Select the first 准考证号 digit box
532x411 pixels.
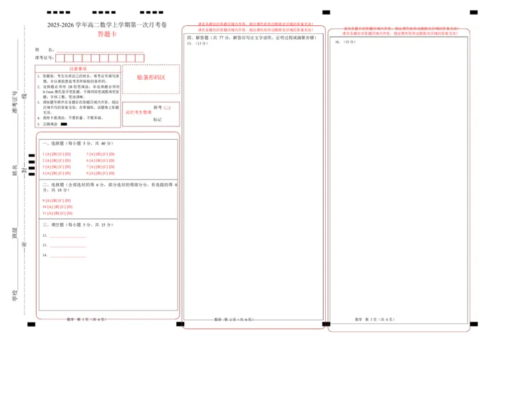click(x=60, y=59)
